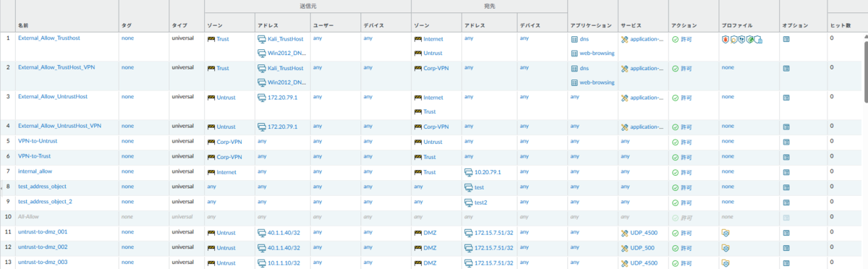Open the External_Allow_UntrustHost rule
868x269 pixels.
(53, 95)
